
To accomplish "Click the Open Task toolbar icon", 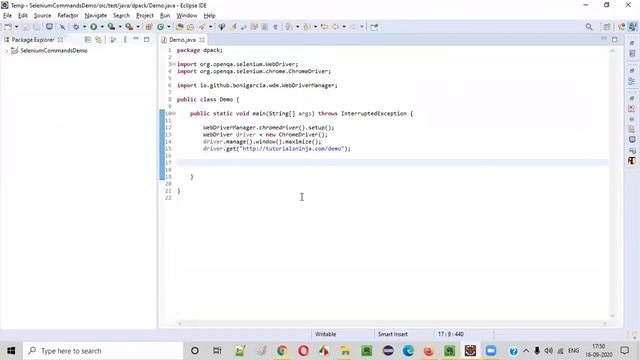I will (190, 27).
